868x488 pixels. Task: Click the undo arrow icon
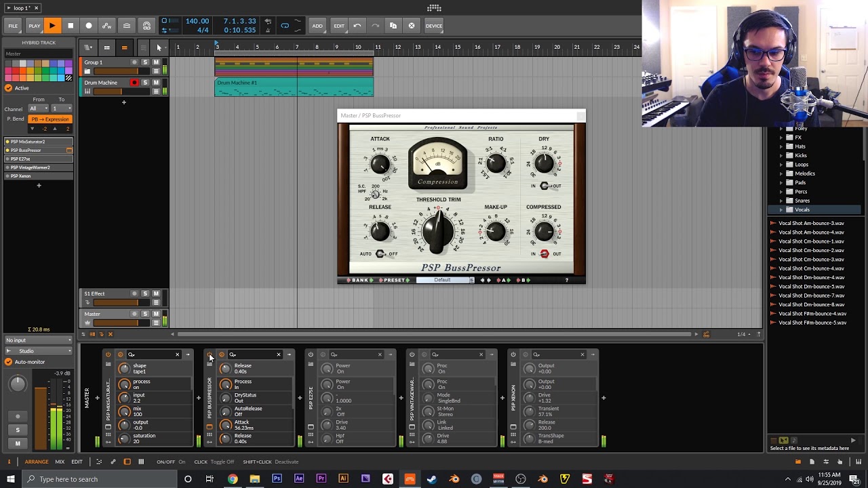point(357,26)
